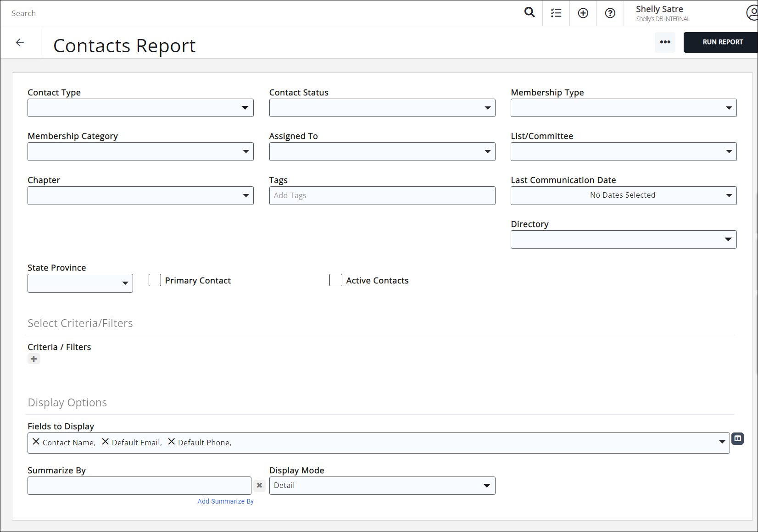Click the back arrow next to Contacts Report

pos(20,42)
